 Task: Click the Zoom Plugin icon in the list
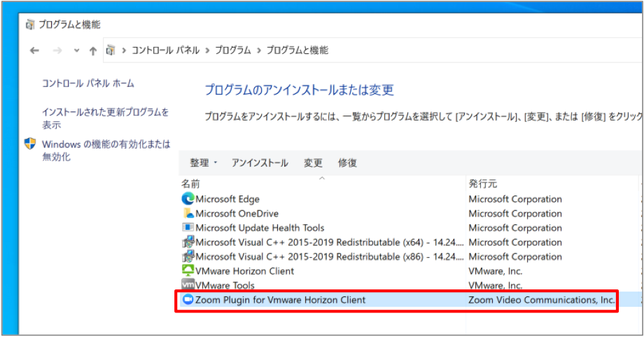pos(188,300)
